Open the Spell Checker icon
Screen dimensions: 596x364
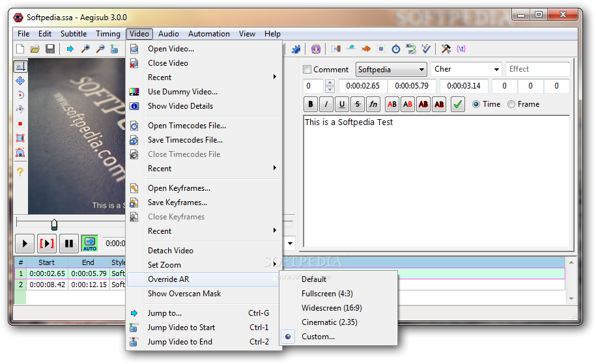[426, 49]
